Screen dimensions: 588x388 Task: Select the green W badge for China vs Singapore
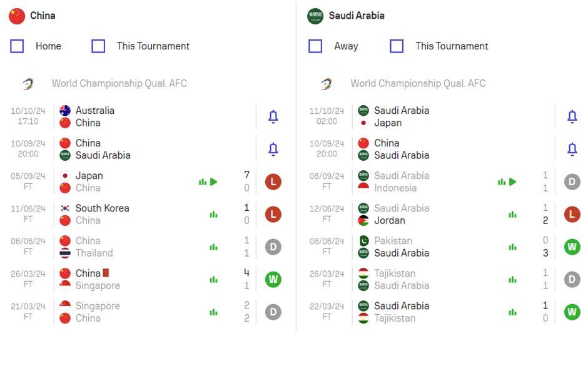[273, 280]
